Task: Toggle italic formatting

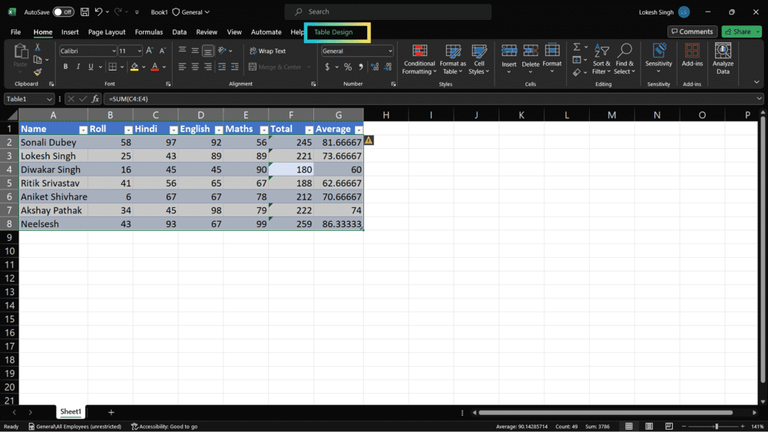Action: [79, 67]
